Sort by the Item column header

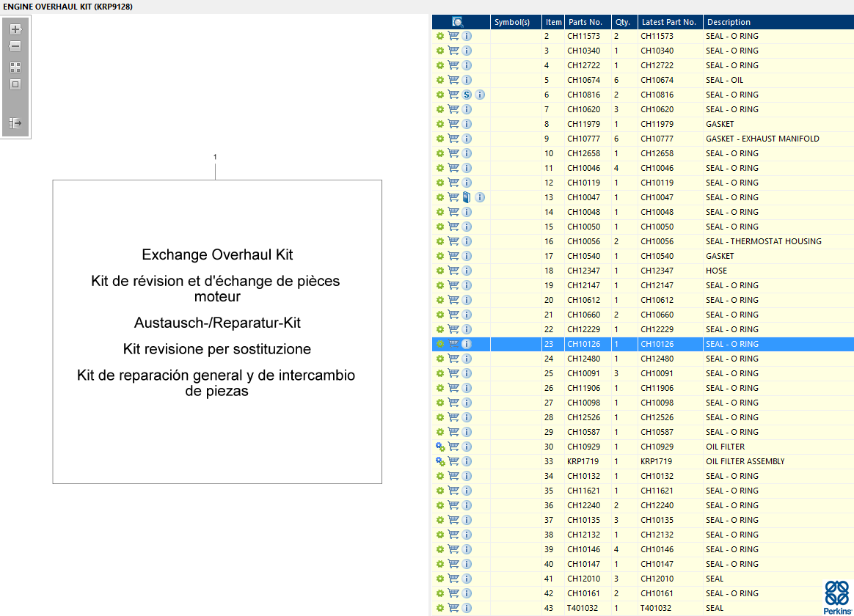point(552,22)
